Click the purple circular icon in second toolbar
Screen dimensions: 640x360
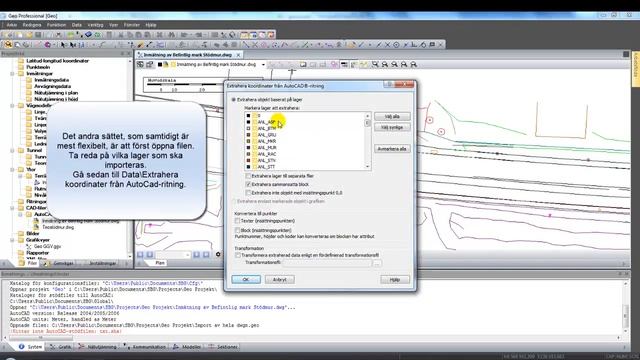[48, 44]
